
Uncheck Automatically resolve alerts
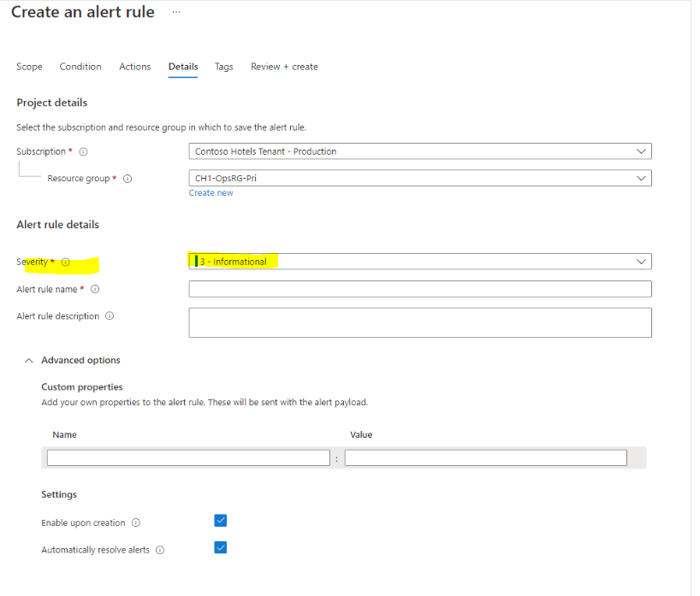[x=221, y=547]
